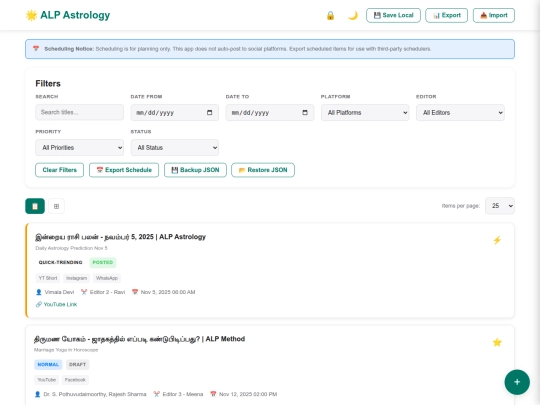
Task: Click the Instagram platform tag
Action: click(76, 278)
